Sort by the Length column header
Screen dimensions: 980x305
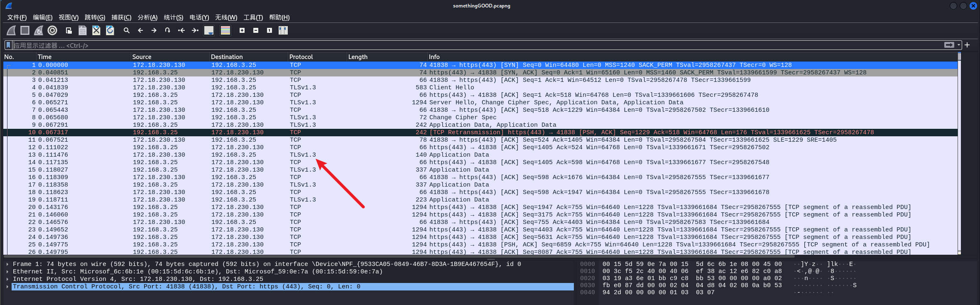tap(387, 57)
